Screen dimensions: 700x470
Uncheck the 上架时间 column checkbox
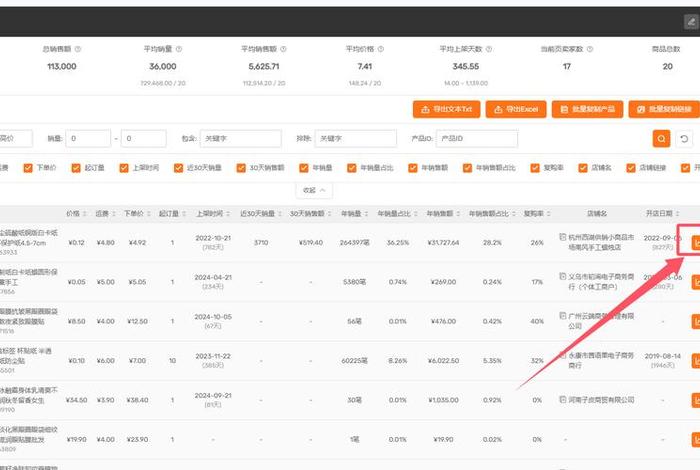coord(124,168)
